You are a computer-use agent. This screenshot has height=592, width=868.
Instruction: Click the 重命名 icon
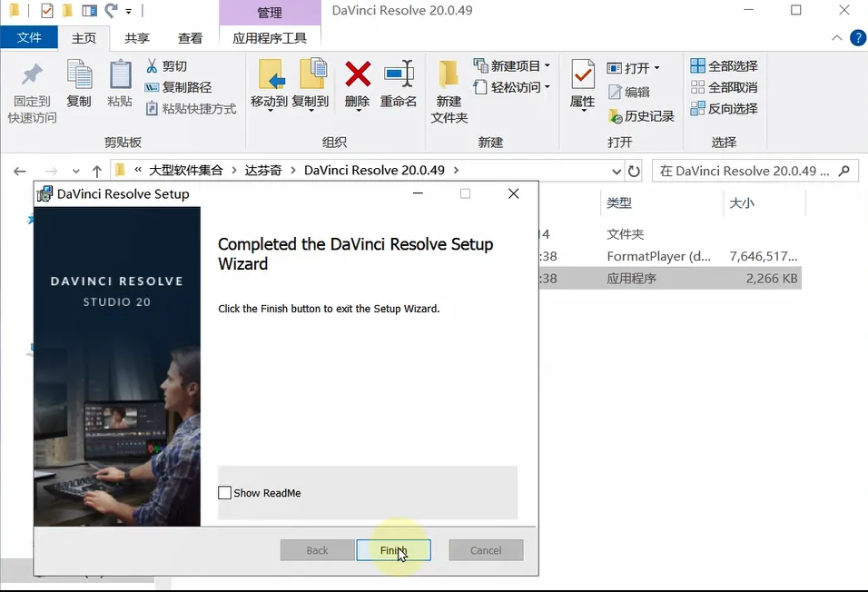coord(399,74)
